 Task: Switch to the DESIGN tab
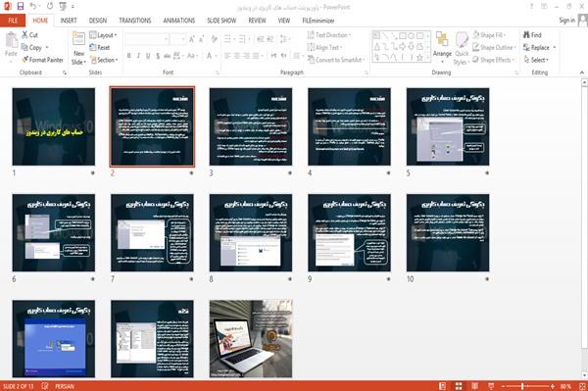pos(98,21)
